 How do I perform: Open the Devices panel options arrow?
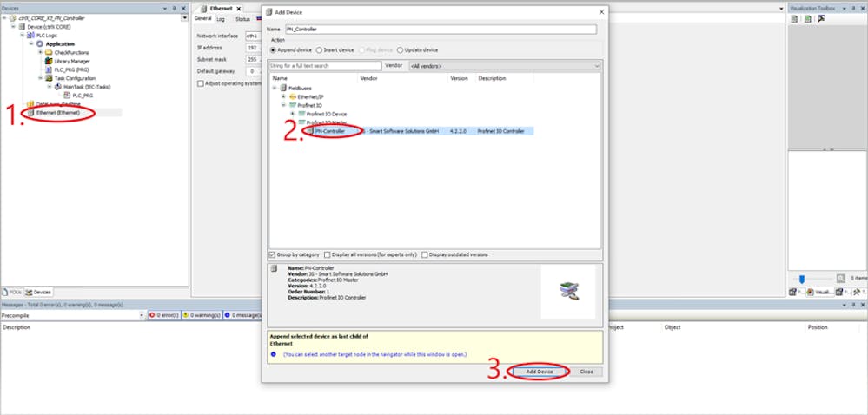point(166,9)
